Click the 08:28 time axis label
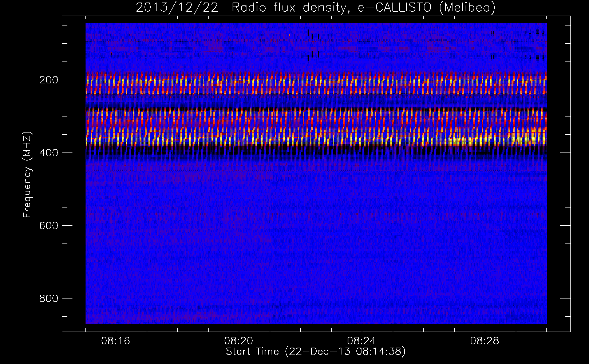This screenshot has height=364, width=589. tap(485, 341)
